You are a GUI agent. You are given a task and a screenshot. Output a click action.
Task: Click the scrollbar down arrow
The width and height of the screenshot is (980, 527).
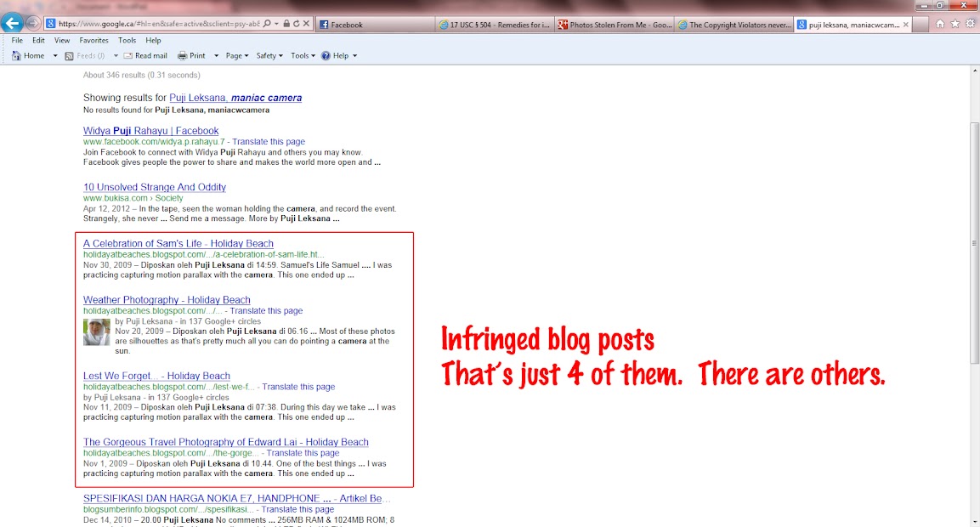pyautogui.click(x=974, y=521)
